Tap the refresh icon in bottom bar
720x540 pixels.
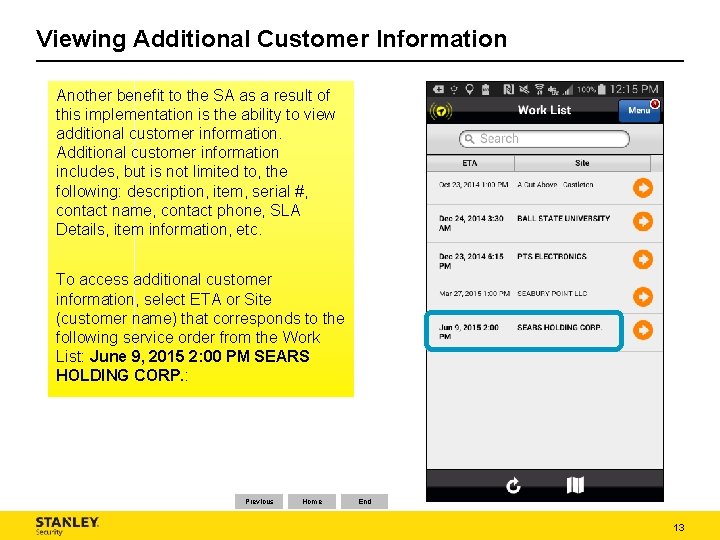(513, 485)
